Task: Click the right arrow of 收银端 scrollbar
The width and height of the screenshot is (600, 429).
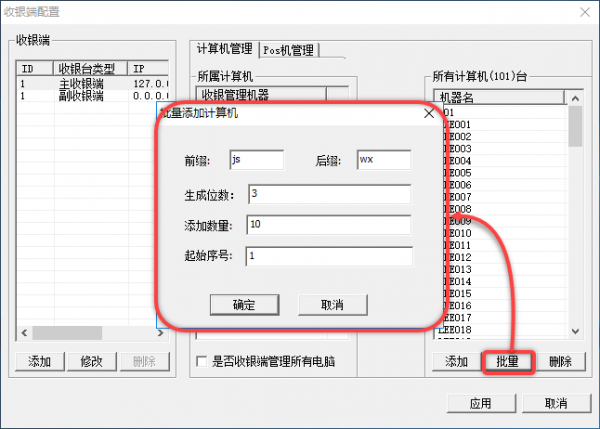Action: (x=161, y=333)
